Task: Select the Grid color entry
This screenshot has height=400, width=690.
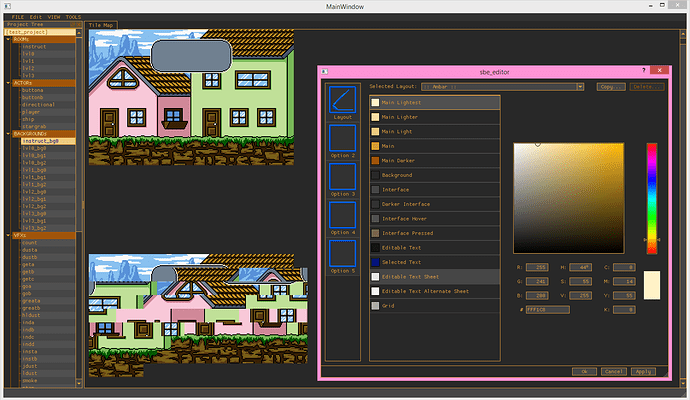Action: [435, 306]
